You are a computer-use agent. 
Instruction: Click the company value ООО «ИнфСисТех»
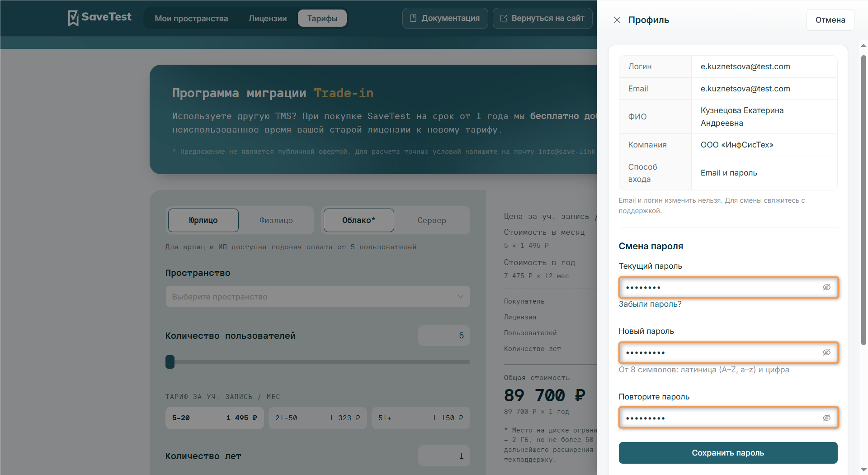pyautogui.click(x=737, y=145)
